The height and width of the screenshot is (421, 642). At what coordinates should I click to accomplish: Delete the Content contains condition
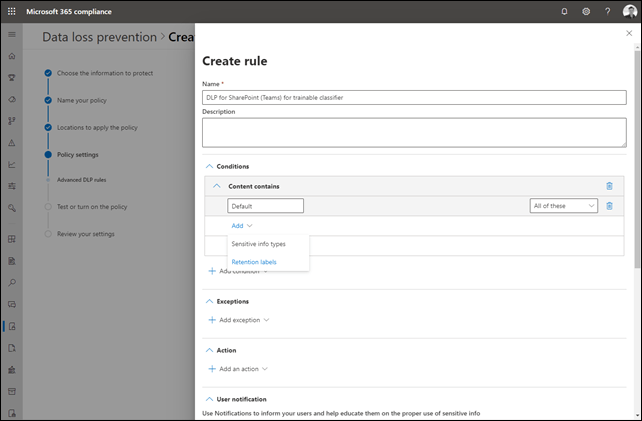[609, 186]
